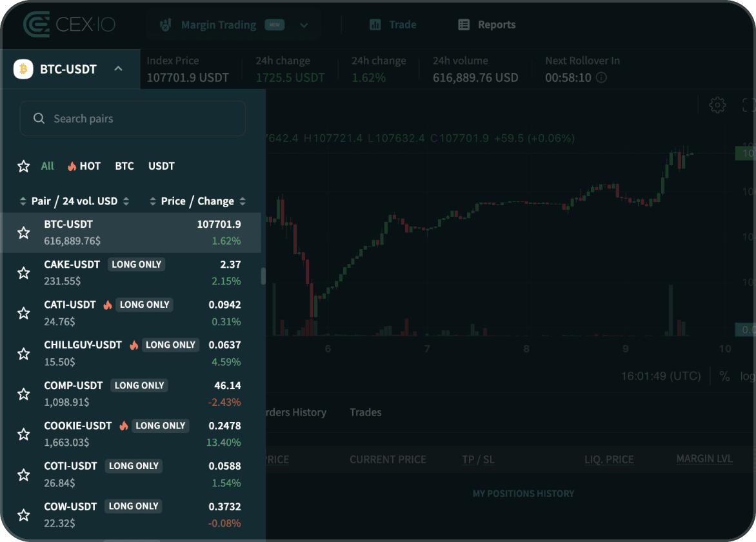Click the search magnifier icon
This screenshot has height=542, width=756.
pyautogui.click(x=39, y=118)
